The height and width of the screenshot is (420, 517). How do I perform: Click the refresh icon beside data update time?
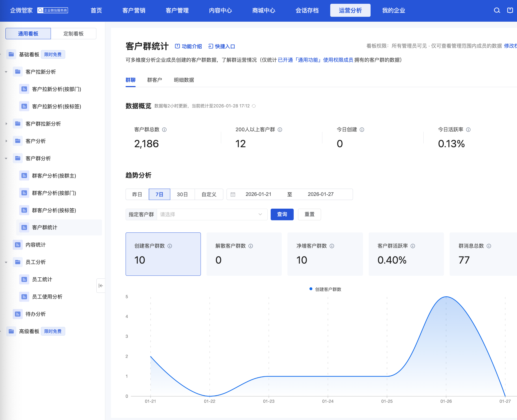[x=254, y=106]
